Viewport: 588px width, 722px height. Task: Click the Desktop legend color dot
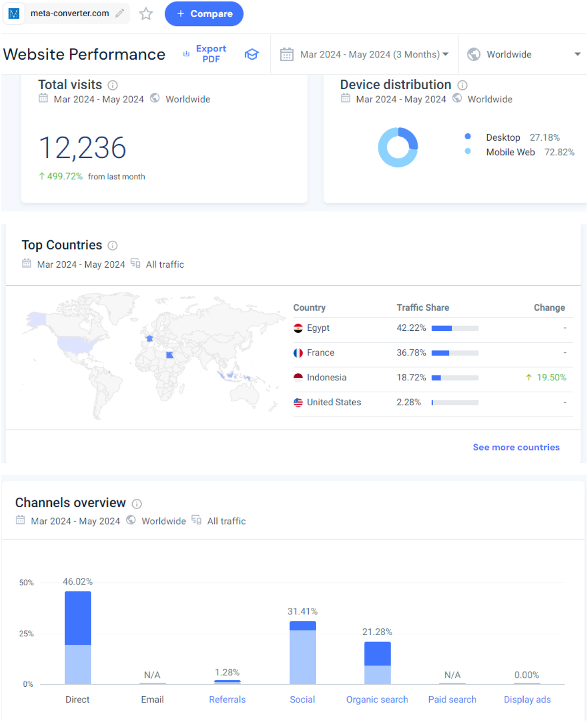(468, 137)
